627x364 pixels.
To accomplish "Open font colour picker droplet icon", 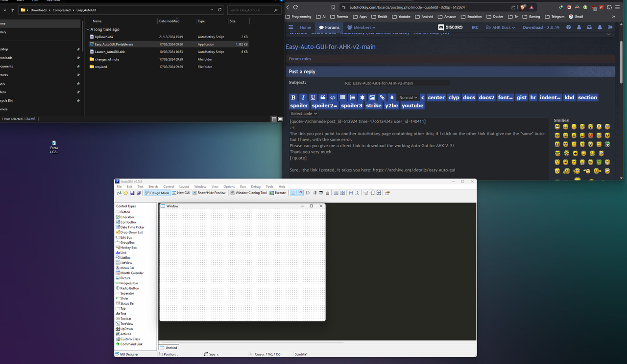I will (392, 97).
